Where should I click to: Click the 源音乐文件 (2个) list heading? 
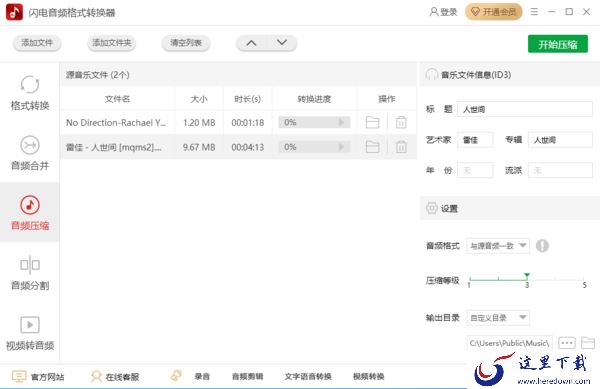(x=98, y=75)
